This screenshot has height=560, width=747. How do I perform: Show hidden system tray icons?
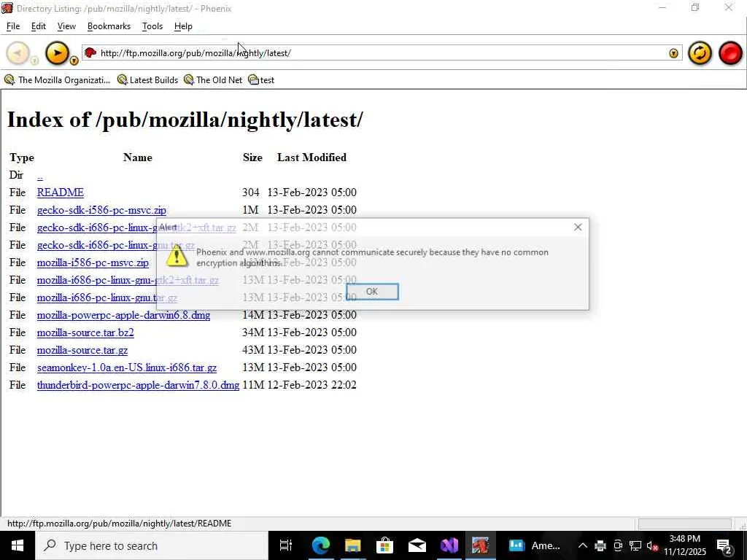(x=583, y=546)
